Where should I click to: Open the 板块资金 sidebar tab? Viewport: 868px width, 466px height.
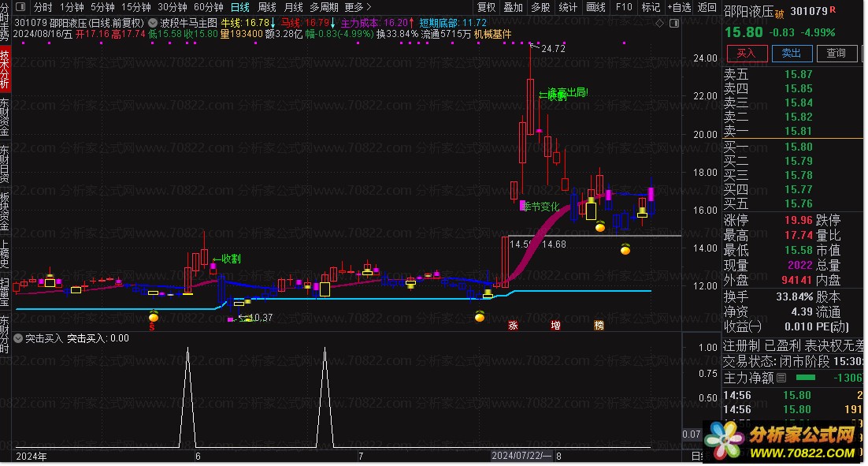pyautogui.click(x=5, y=211)
